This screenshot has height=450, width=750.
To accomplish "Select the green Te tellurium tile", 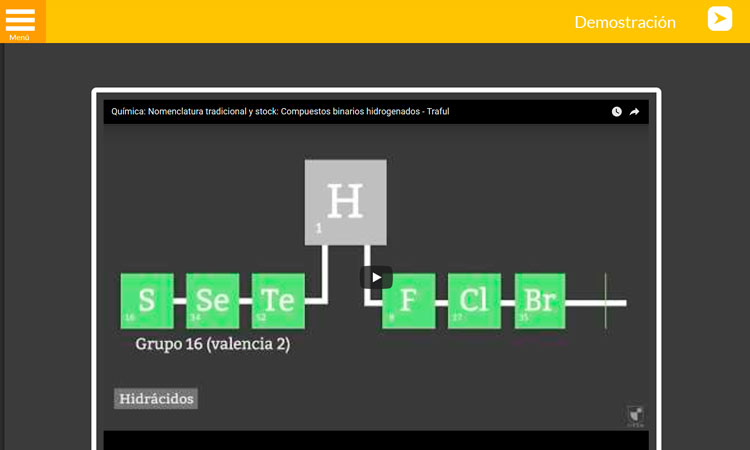I will click(x=278, y=301).
